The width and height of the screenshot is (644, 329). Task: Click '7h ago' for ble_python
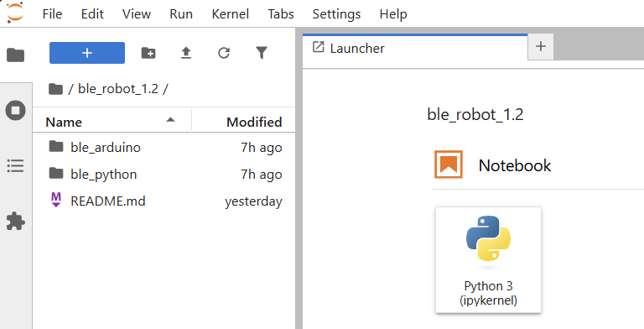pyautogui.click(x=262, y=175)
